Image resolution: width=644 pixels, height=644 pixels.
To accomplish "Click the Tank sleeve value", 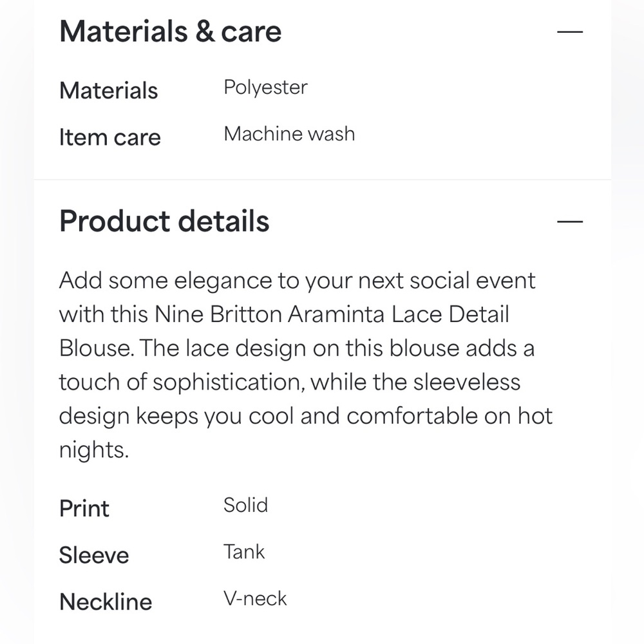I will [x=244, y=552].
